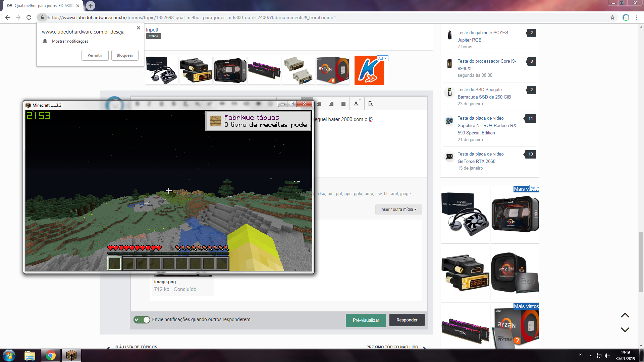This screenshot has height=362, width=644.
Task: Click sidebar EVGA liquid cooler ad
Action: click(x=465, y=214)
